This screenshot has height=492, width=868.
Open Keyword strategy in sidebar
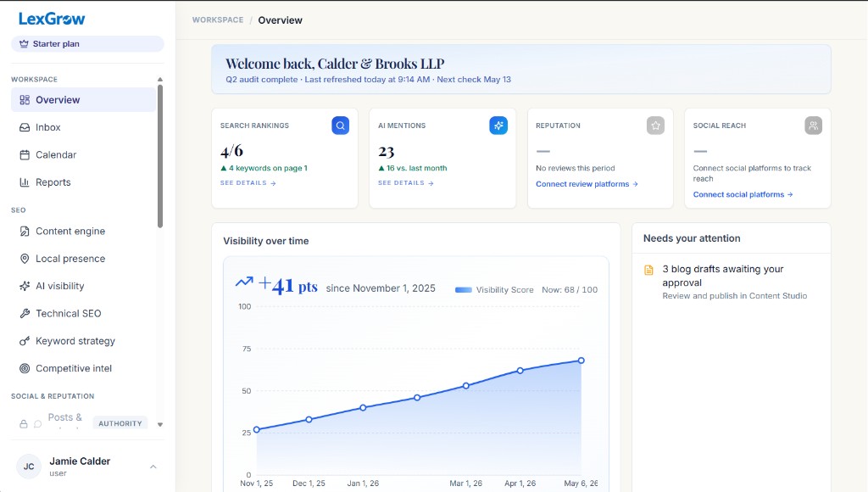(83, 341)
